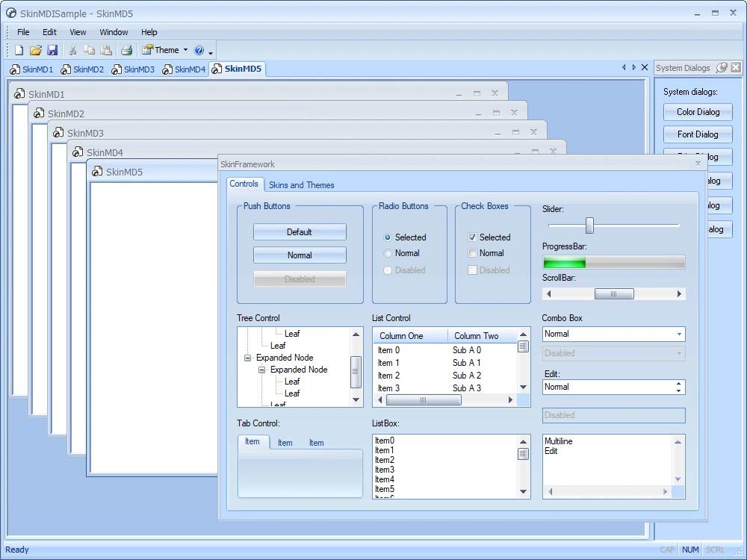Click the ScrollBar thumb under ScrollBar label
747x560 pixels.
coord(614,293)
